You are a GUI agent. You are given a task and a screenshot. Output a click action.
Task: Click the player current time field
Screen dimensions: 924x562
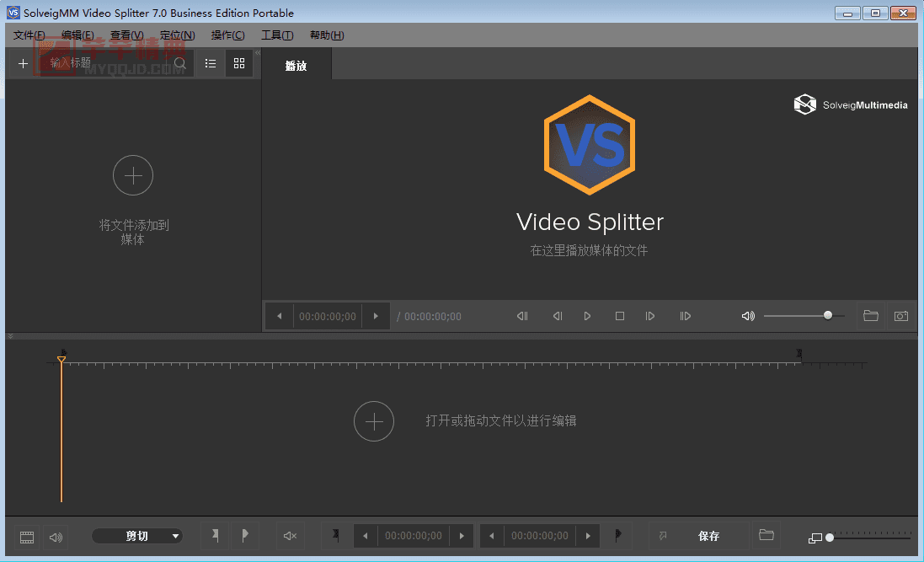[x=328, y=317]
